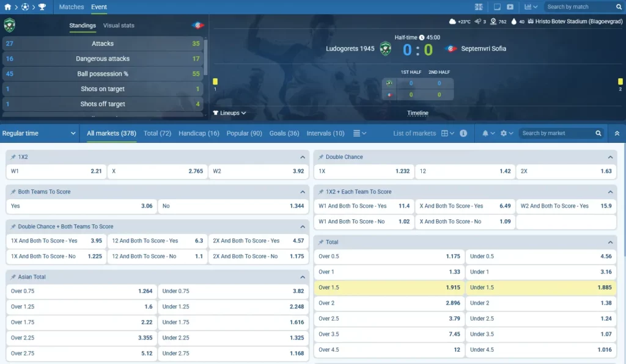Viewport: 626px width, 364px height.
Task: Expand the Lineups dropdown
Action: (x=230, y=113)
